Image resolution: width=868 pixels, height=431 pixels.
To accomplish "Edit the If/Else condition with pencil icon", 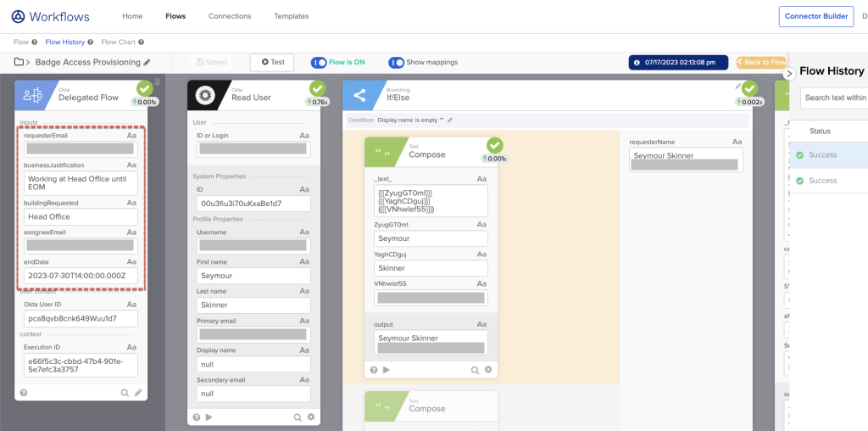I will click(x=451, y=120).
